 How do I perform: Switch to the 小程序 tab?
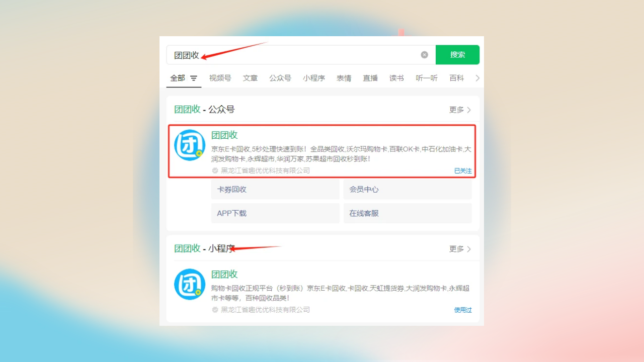[314, 78]
